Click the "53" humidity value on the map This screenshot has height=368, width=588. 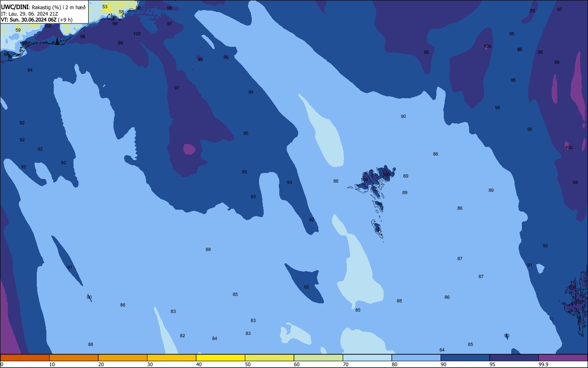pyautogui.click(x=105, y=7)
